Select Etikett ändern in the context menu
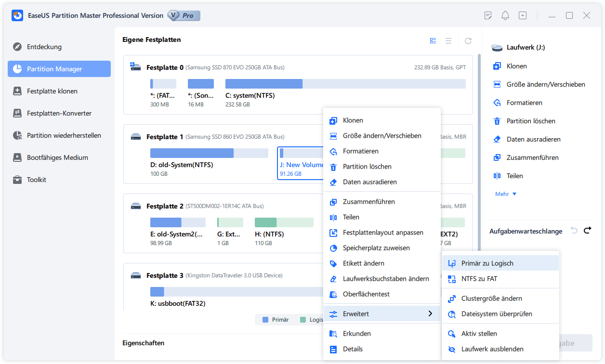This screenshot has height=364, width=605. click(382, 263)
